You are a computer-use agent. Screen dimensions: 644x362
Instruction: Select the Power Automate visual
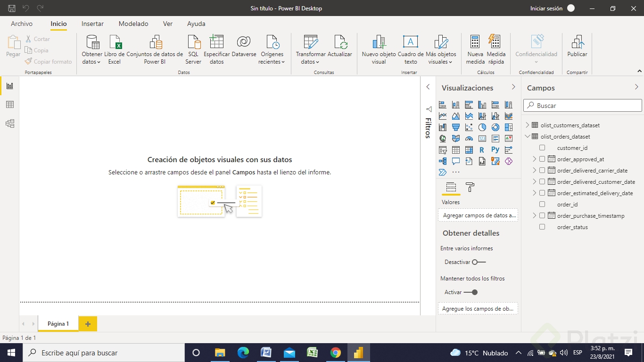click(x=442, y=173)
